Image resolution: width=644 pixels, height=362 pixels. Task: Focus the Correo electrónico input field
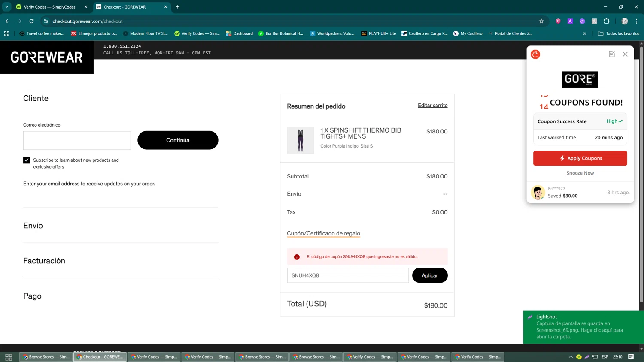[x=77, y=140]
